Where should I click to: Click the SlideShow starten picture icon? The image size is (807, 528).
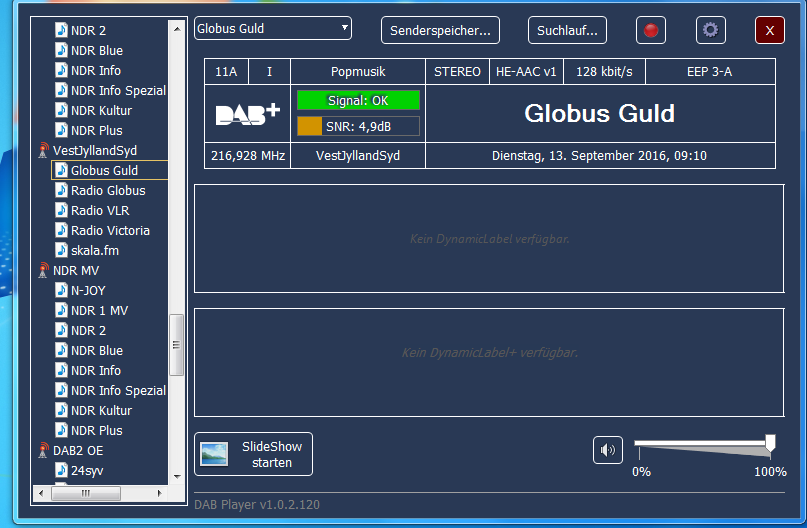(214, 454)
